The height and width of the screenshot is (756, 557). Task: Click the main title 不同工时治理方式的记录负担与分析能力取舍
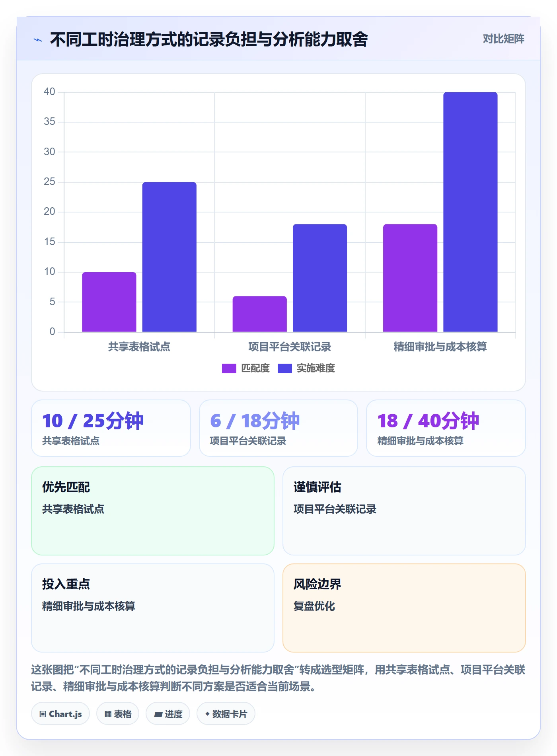209,39
